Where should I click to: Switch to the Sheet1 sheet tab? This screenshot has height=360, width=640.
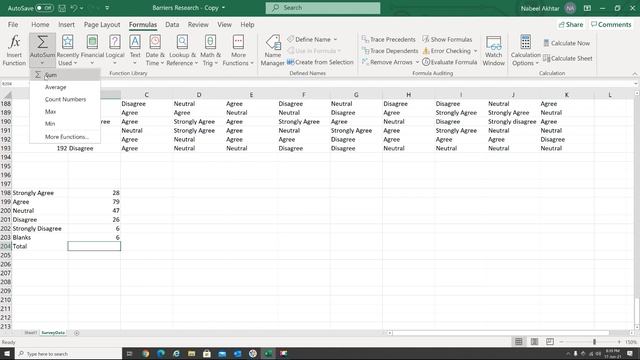click(31, 333)
